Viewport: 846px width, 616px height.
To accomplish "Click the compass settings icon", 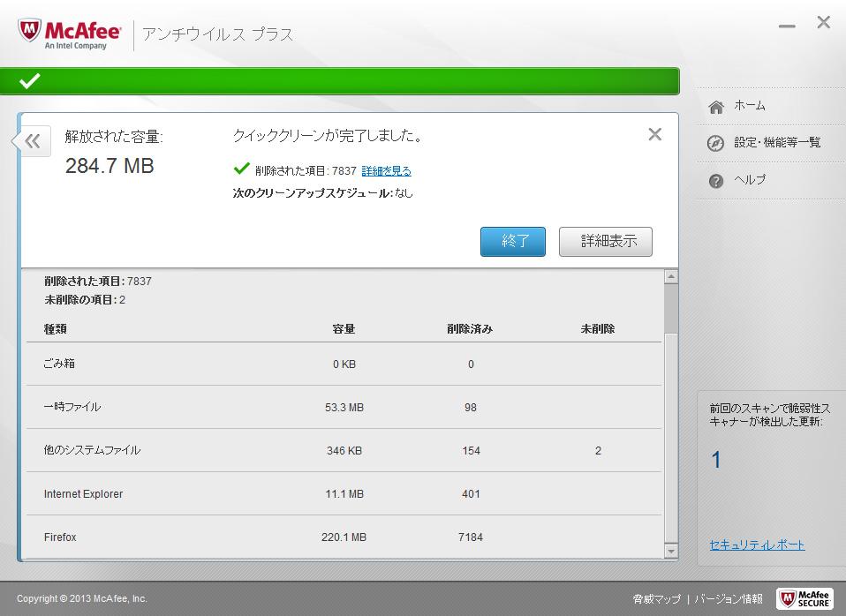I will tap(715, 144).
